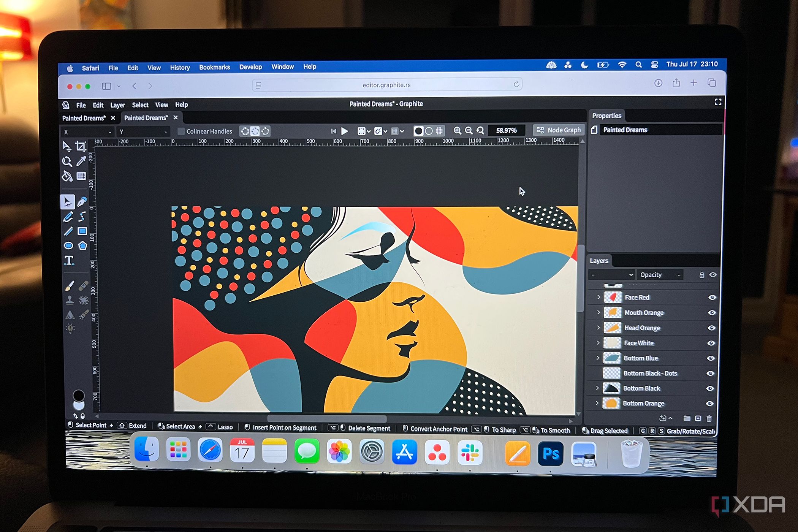Open the blend mode dropdown in Layers

pyautogui.click(x=611, y=275)
